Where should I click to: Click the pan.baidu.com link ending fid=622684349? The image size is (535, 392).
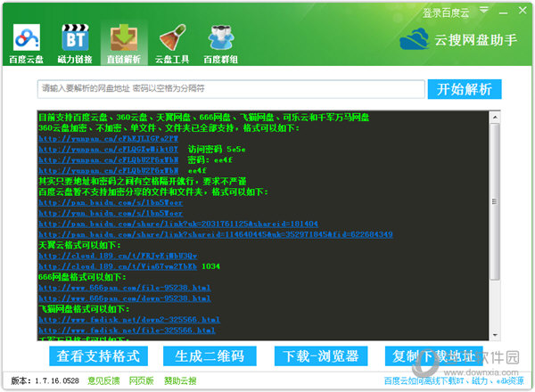click(x=216, y=234)
